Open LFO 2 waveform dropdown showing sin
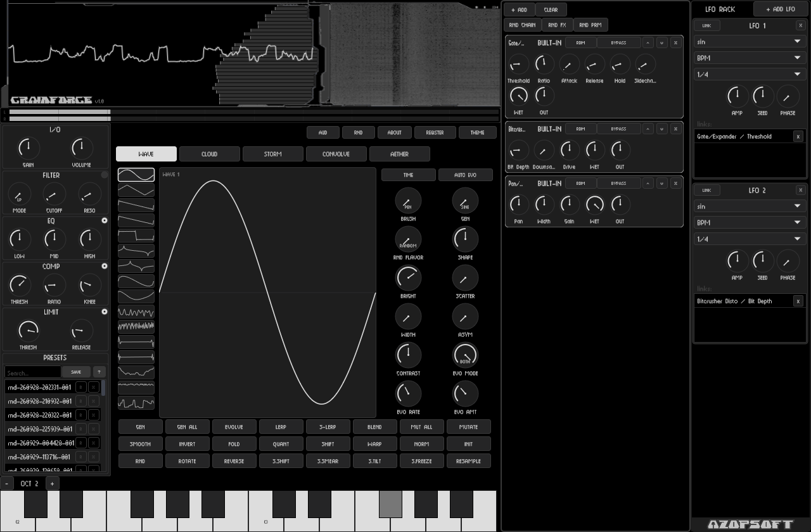The image size is (811, 532). click(x=750, y=206)
